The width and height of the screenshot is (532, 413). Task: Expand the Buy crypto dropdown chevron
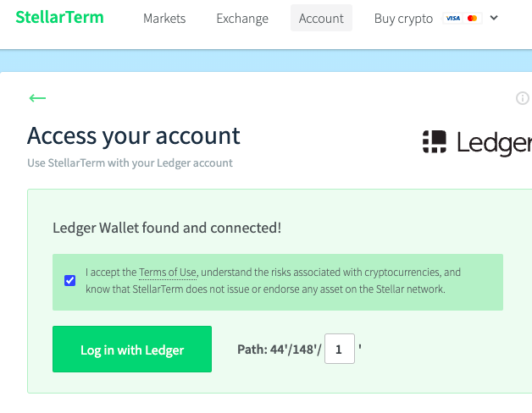pyautogui.click(x=494, y=18)
